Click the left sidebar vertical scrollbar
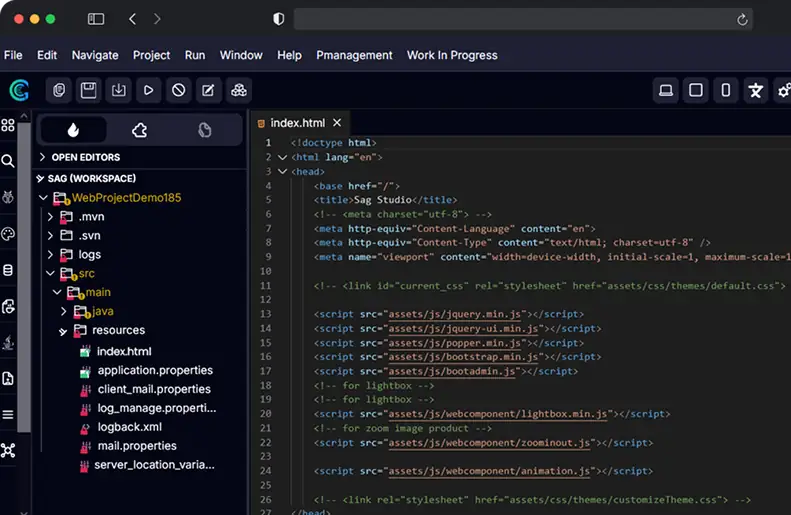 [x=24, y=275]
